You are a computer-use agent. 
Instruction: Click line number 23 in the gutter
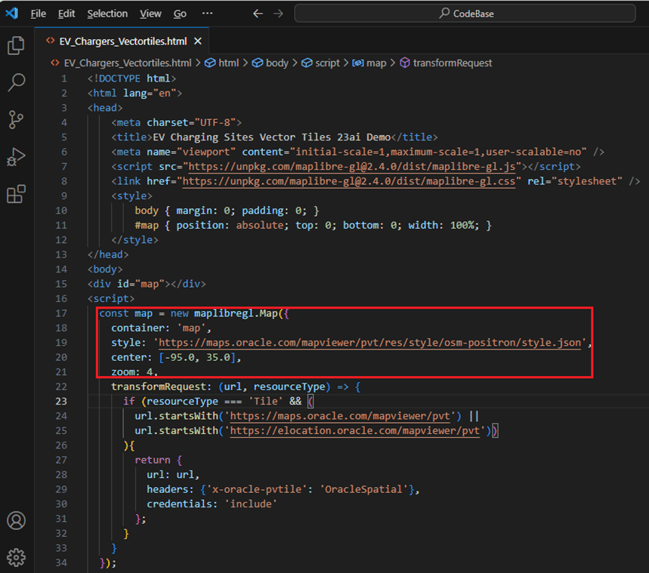click(61, 401)
